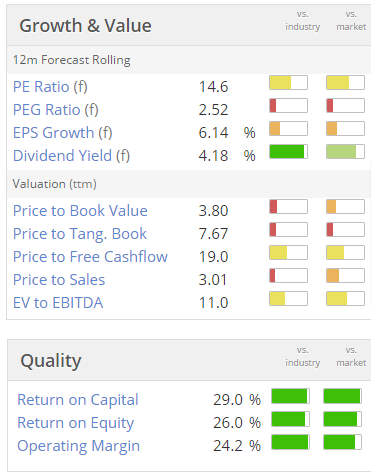The height and width of the screenshot is (474, 371).
Task: Open Price to Tang. Book link
Action: (x=80, y=234)
